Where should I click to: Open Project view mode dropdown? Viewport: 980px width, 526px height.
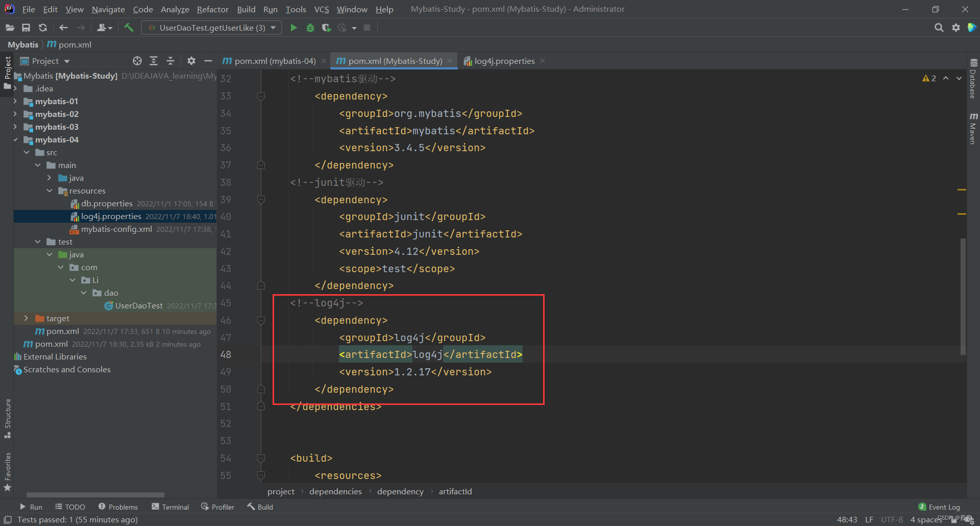[x=66, y=61]
